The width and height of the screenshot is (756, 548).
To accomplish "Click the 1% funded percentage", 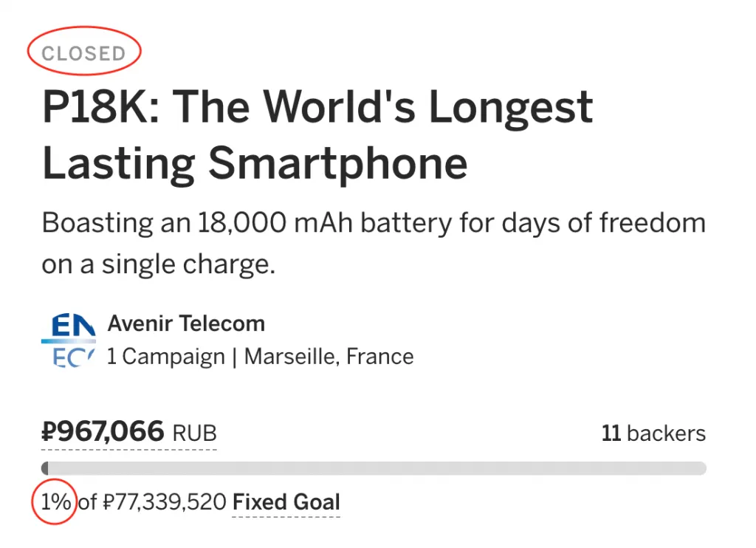I will tap(55, 503).
